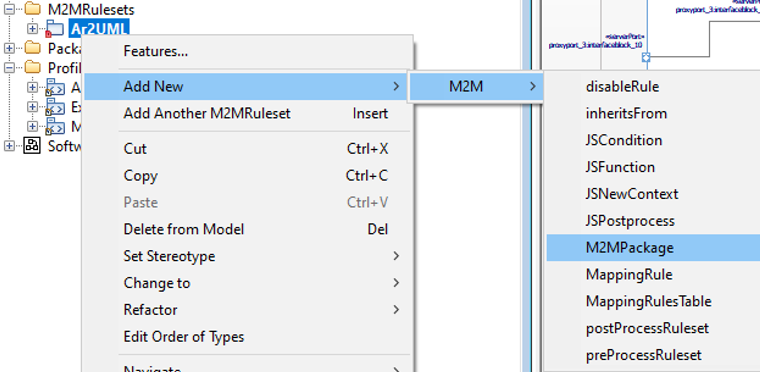This screenshot has width=760, height=372.
Task: Click the third profile icon under Profil
Action: pos(55,126)
